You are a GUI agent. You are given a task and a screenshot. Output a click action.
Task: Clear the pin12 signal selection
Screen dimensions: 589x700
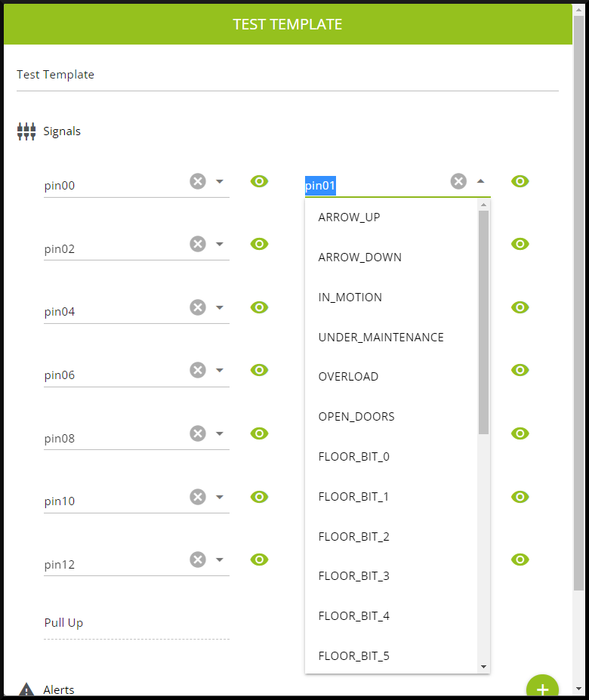[x=198, y=560]
